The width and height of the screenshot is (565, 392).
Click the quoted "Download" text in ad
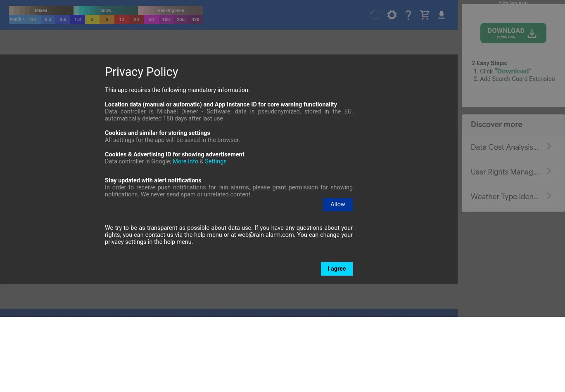513,71
